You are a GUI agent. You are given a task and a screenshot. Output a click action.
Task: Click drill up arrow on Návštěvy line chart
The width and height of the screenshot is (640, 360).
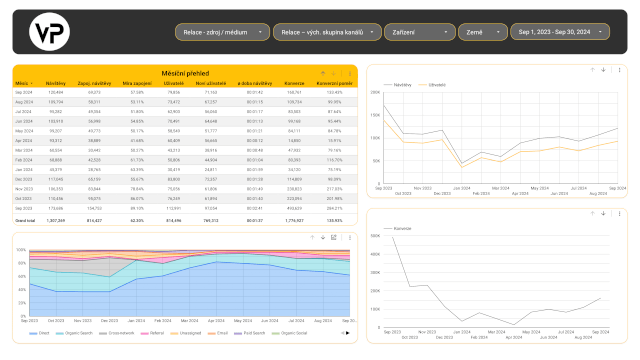point(593,70)
